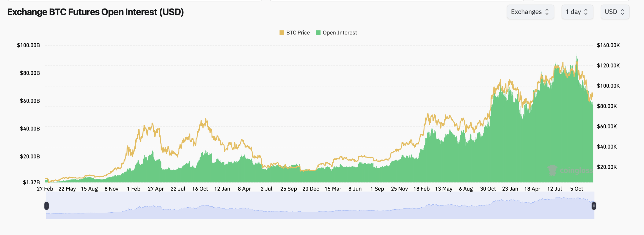Click the chevron icon on the USD selector
The image size is (644, 235).
tap(623, 12)
